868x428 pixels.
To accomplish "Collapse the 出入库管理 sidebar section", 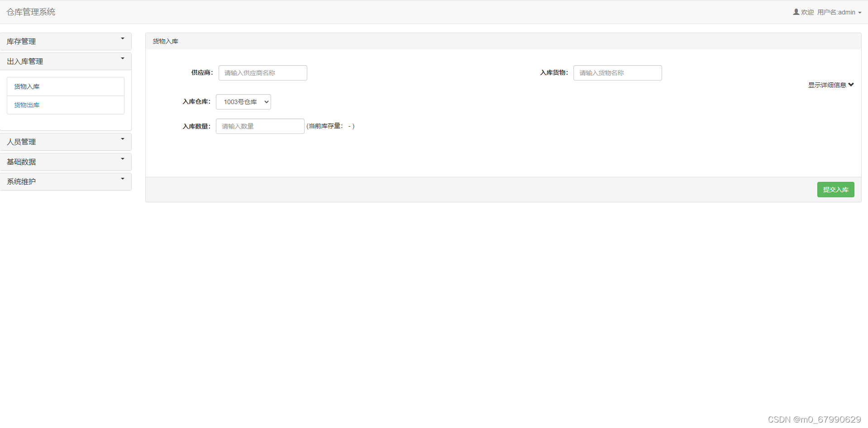I will (66, 61).
